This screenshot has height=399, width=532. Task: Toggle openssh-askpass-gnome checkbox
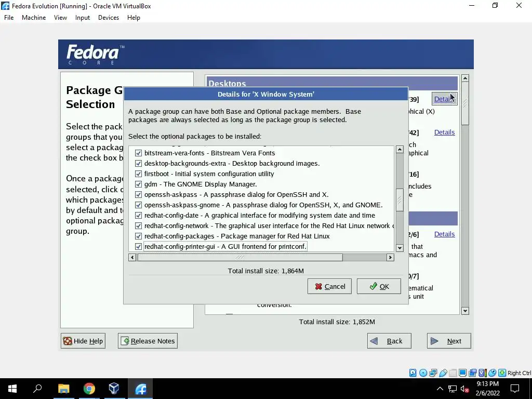[x=138, y=205]
